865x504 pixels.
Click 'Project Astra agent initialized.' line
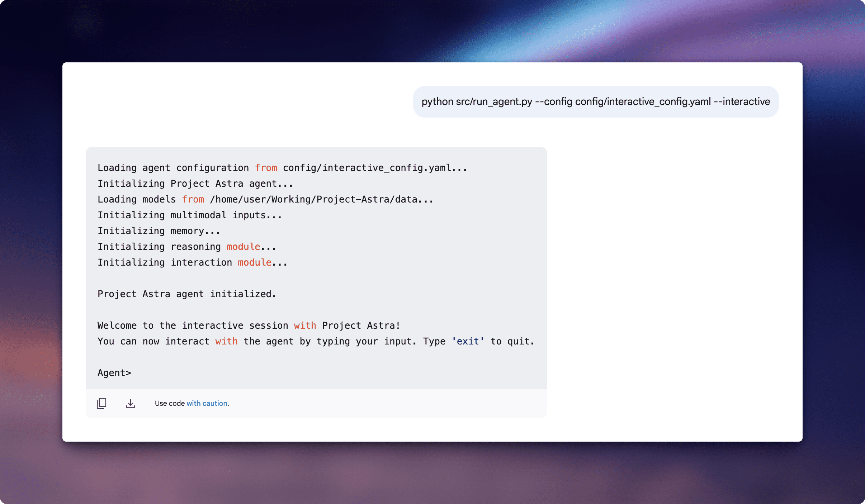click(x=186, y=294)
